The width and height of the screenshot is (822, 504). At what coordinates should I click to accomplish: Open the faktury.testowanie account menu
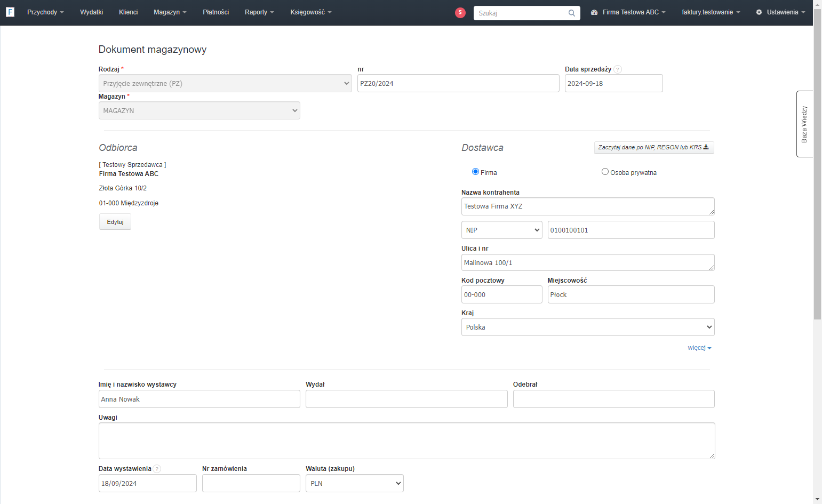[711, 12]
